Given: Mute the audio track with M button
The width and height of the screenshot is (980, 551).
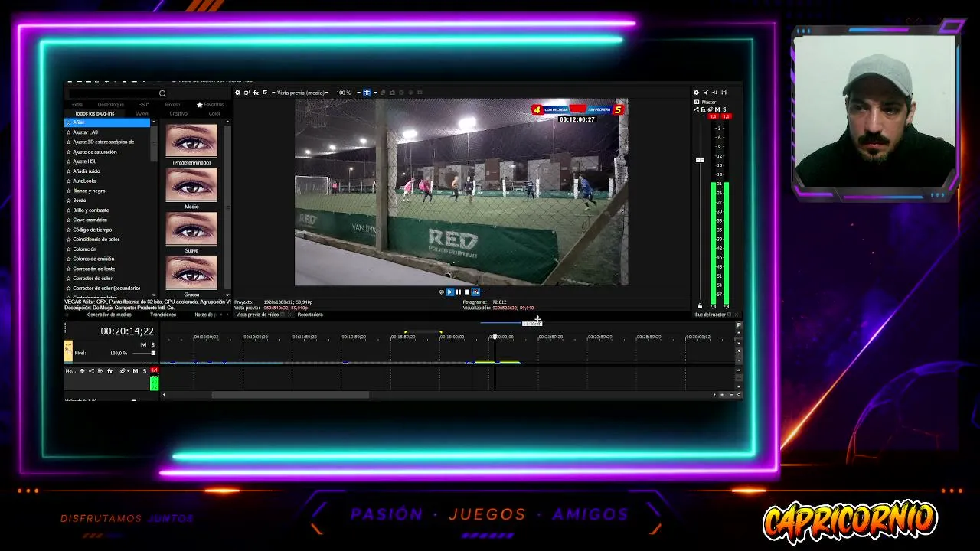Looking at the screenshot, I should pyautogui.click(x=136, y=371).
